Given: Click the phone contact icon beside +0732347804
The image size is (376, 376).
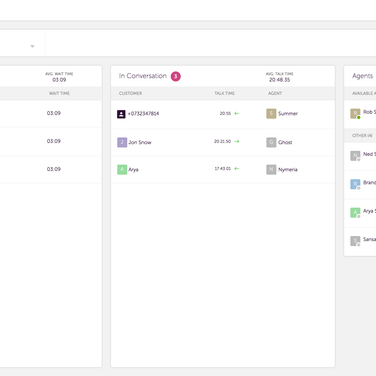Looking at the screenshot, I should tap(121, 114).
